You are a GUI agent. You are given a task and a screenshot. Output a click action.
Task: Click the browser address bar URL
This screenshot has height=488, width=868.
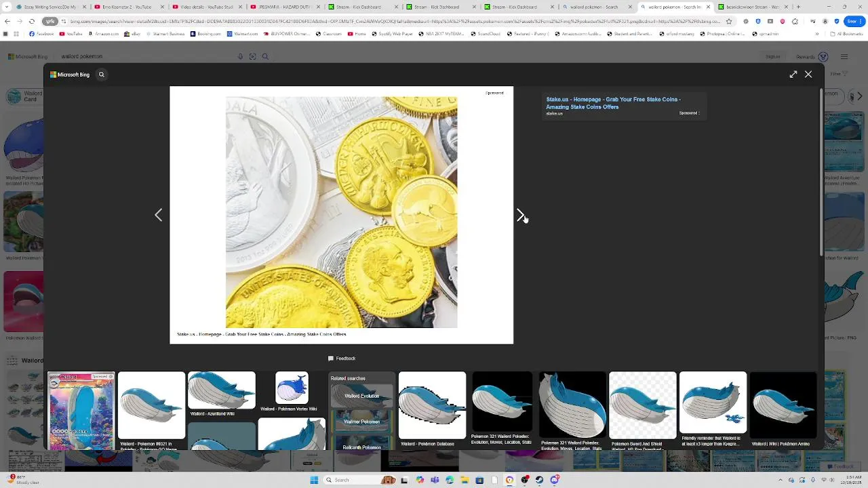(395, 21)
